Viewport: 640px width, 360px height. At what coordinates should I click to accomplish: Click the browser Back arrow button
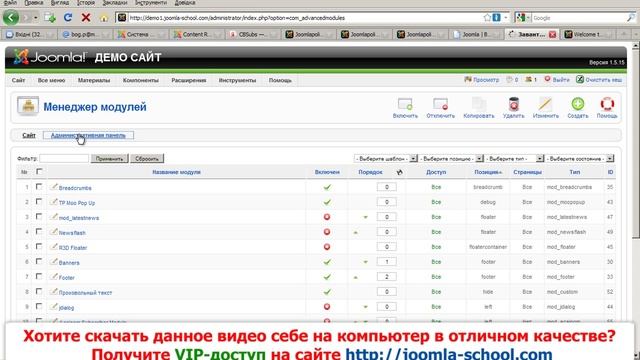coord(11,18)
